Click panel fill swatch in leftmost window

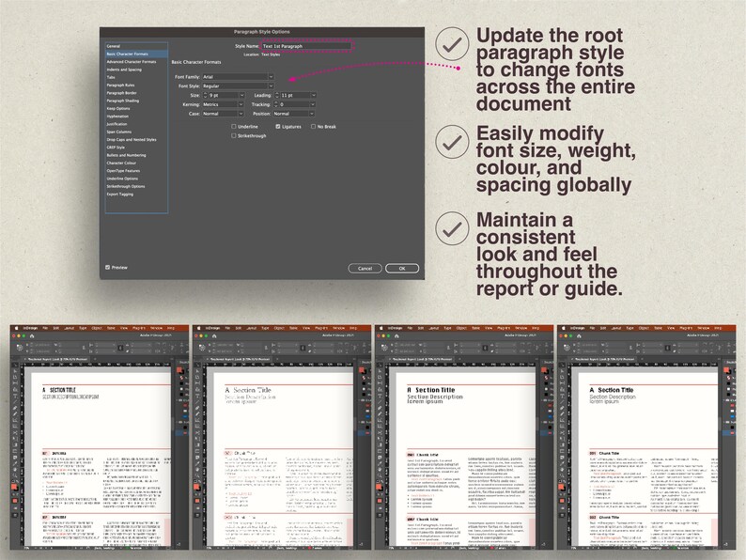[x=179, y=371]
